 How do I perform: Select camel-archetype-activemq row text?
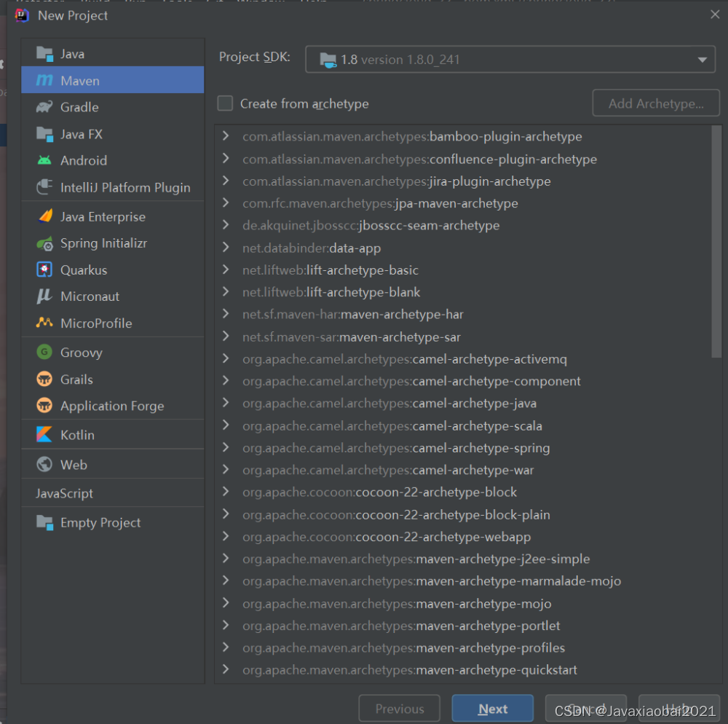pos(404,359)
